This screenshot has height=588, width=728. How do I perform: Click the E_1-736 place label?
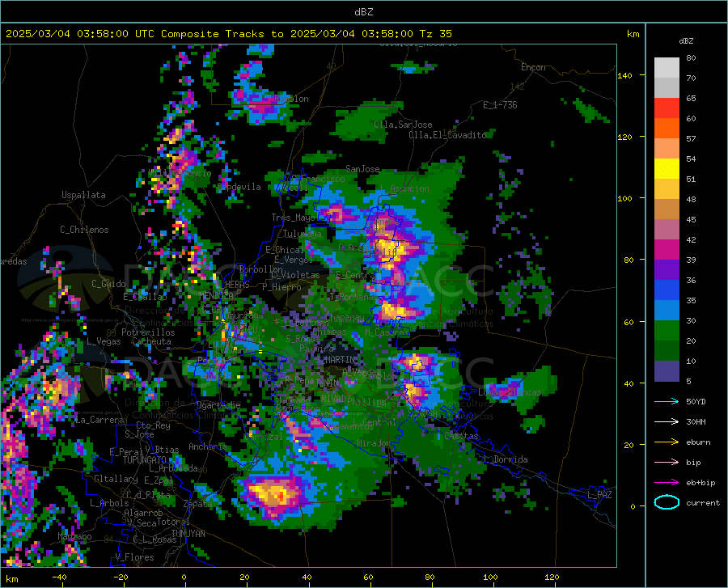click(x=500, y=105)
